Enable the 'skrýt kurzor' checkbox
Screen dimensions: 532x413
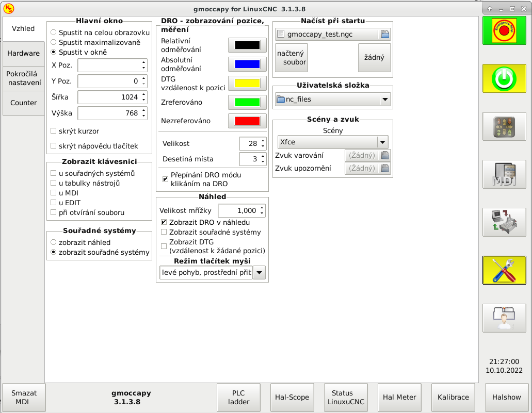(54, 131)
